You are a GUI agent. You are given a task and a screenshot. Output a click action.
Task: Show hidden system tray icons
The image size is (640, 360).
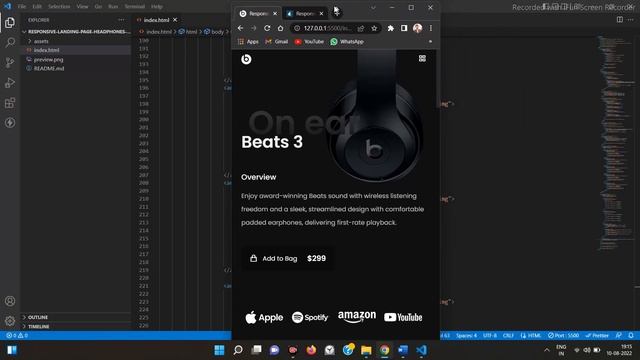point(547,350)
